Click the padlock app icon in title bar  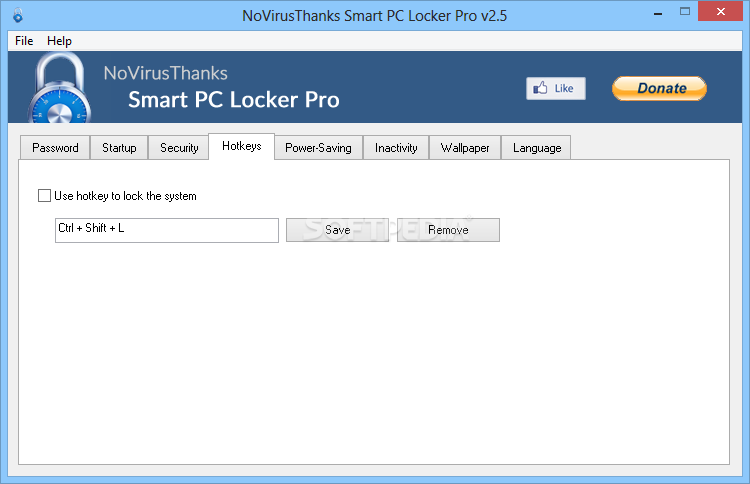pyautogui.click(x=18, y=15)
